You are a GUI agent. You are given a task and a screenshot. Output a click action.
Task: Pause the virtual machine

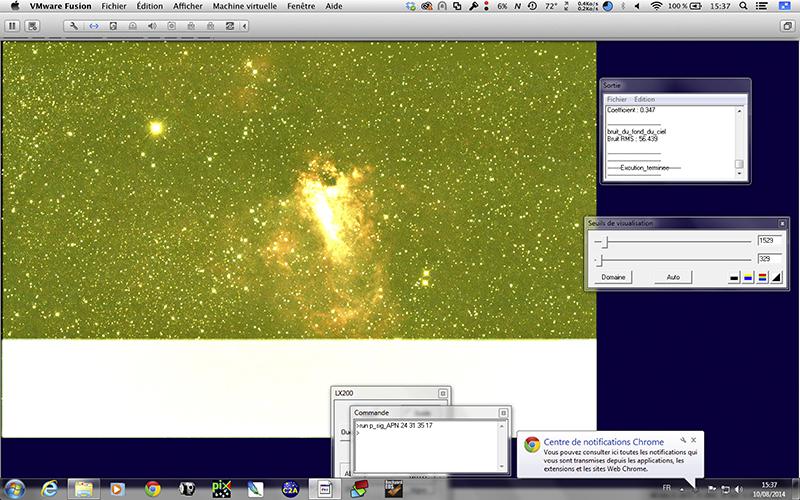12,26
